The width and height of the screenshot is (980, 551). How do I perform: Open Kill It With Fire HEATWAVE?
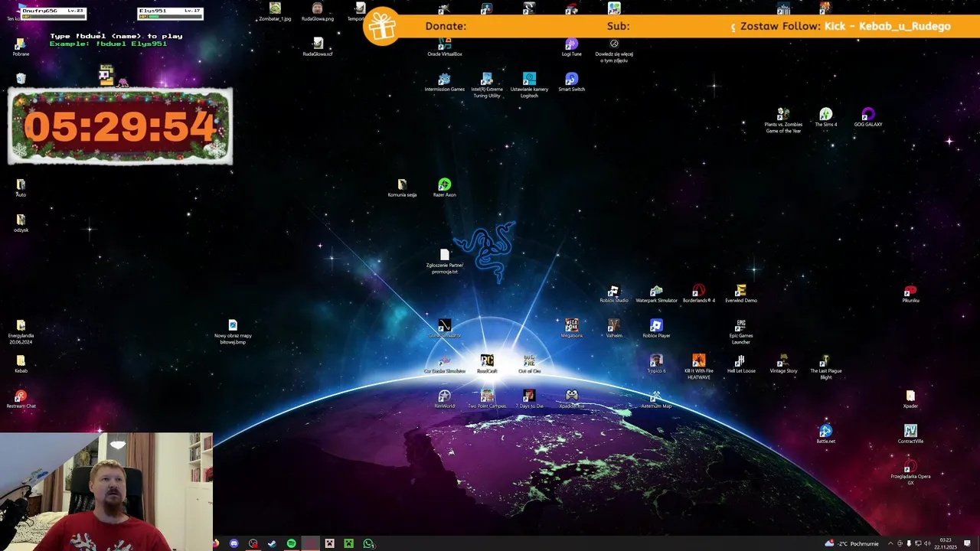point(698,367)
